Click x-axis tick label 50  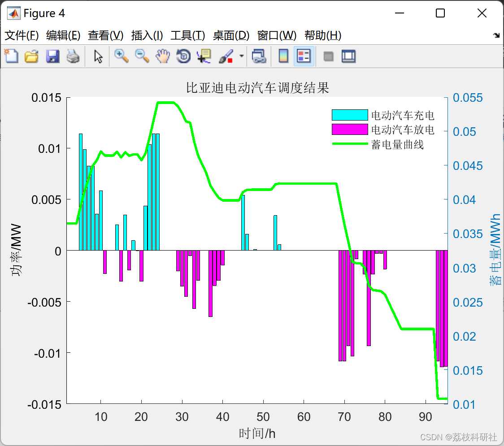263,417
